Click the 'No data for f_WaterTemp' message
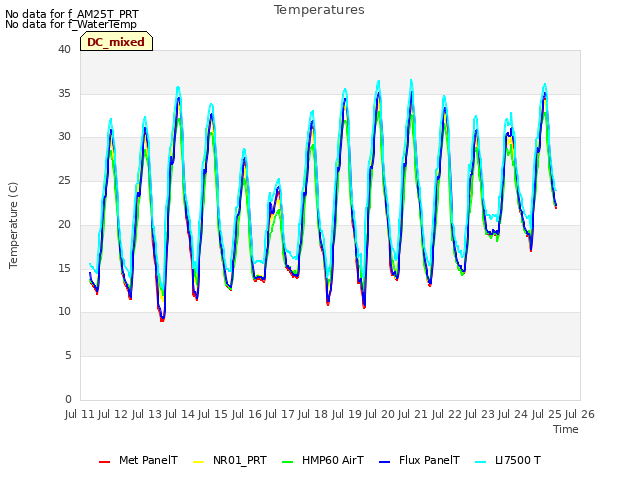 (71, 24)
